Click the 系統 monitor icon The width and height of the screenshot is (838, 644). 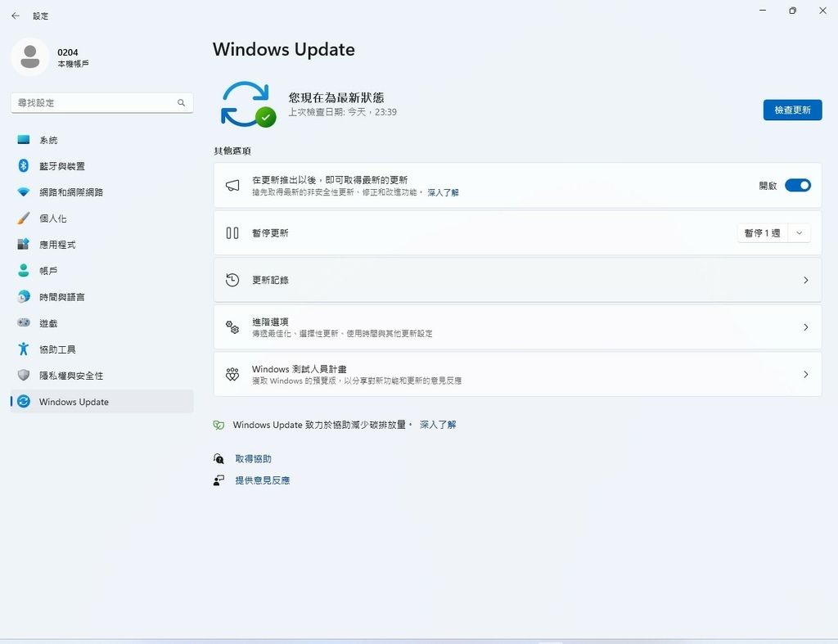24,139
